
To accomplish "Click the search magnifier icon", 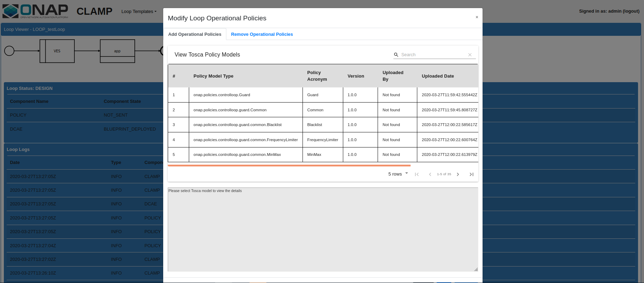I will click(396, 55).
